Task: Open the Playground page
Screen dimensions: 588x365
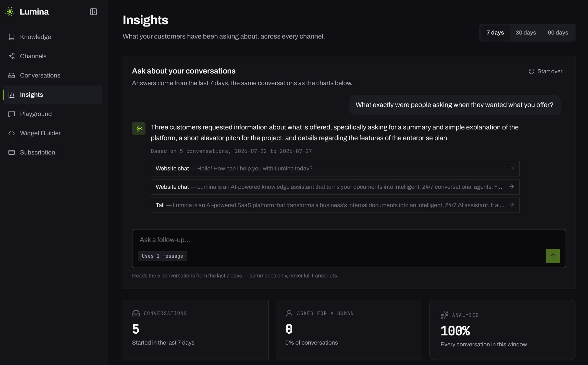Action: pyautogui.click(x=52, y=114)
